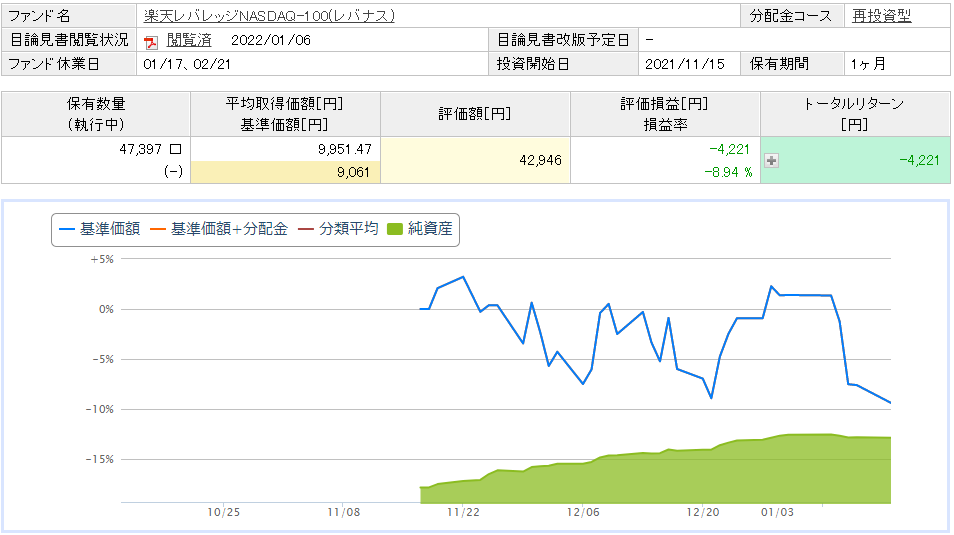954x535 pixels.
Task: Click the 分配金コース label
Action: (790, 16)
